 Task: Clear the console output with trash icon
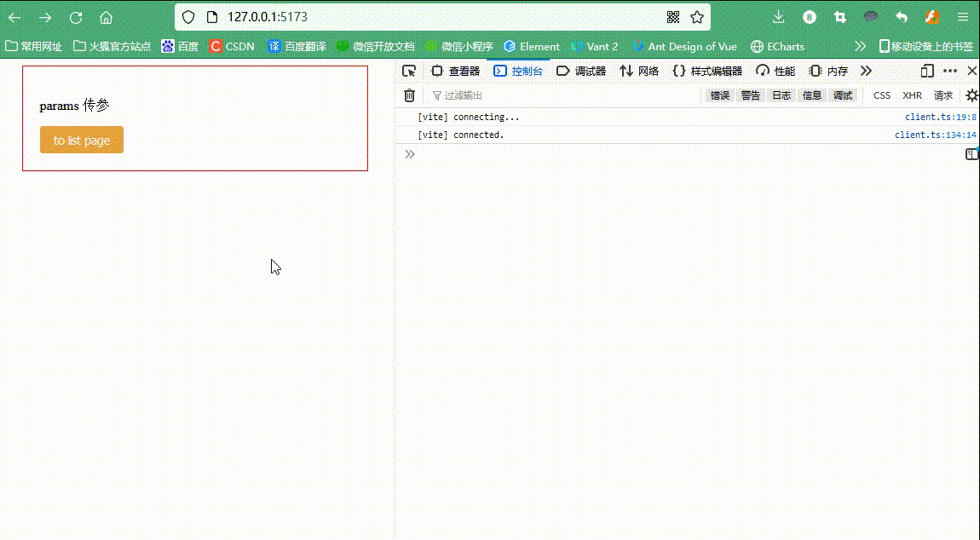click(x=409, y=95)
